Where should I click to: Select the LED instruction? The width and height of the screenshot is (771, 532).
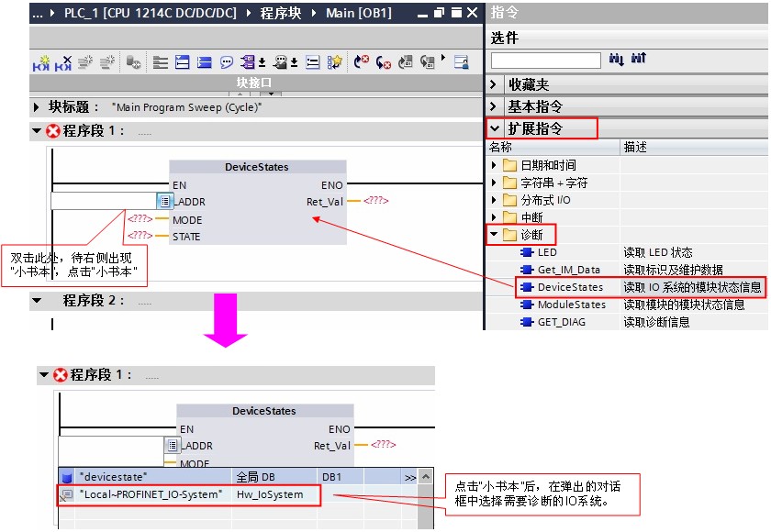pos(547,252)
